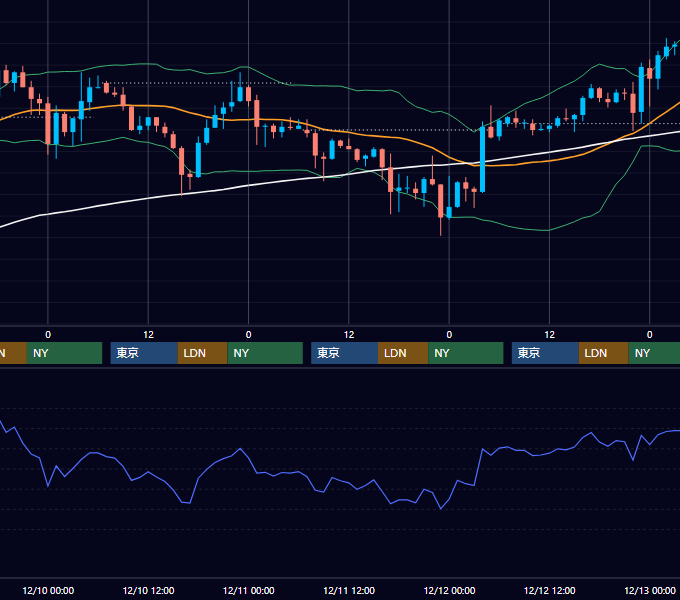Select the LDN session block on 12/10
The image size is (680, 600).
coord(203,353)
